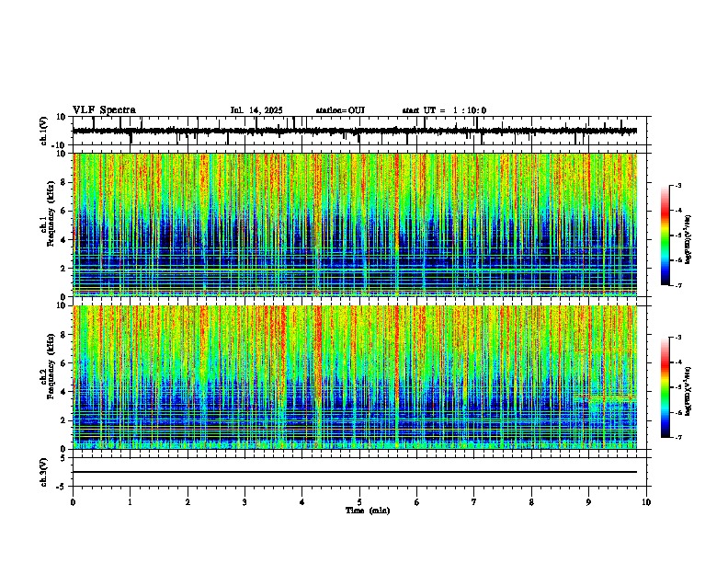This screenshot has height=563, width=728.
Task: Click the "-7" label on the ch.2 colorbar
Action: coord(677,438)
